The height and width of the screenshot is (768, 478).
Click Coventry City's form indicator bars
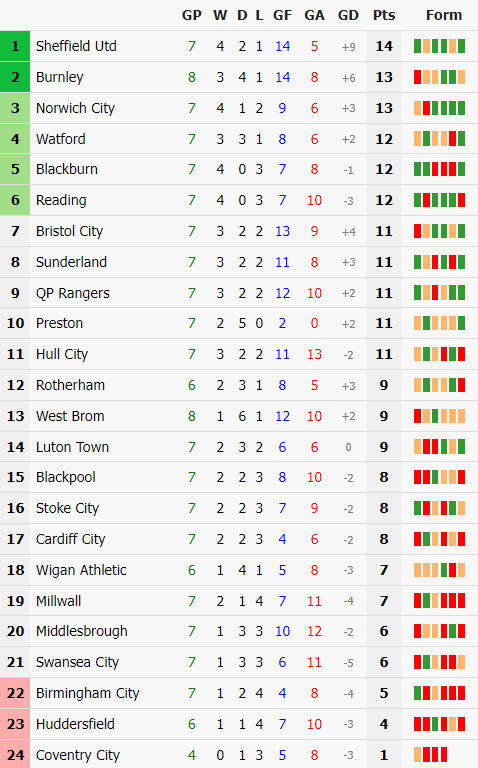430,754
